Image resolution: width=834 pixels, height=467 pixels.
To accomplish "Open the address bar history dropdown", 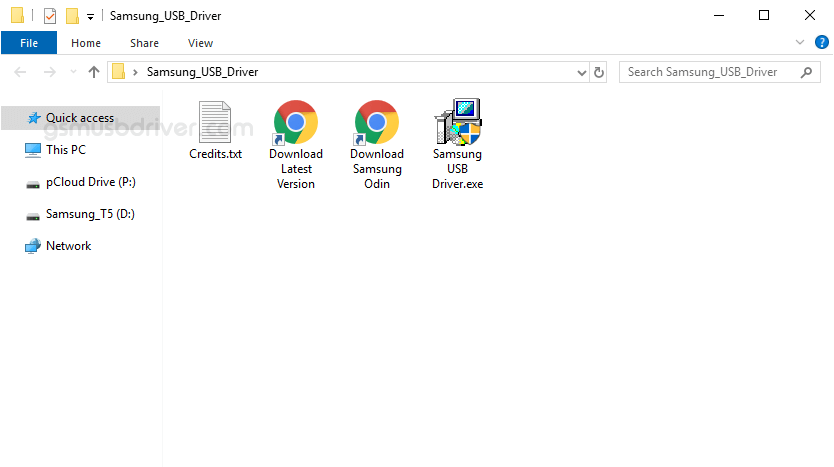I will [581, 72].
